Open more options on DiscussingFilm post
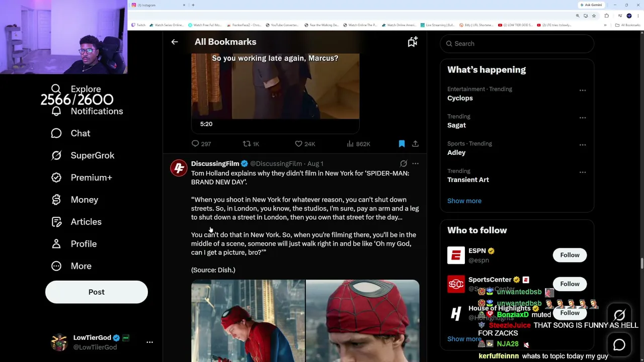Screen dimensions: 644x362 pyautogui.click(x=415, y=163)
